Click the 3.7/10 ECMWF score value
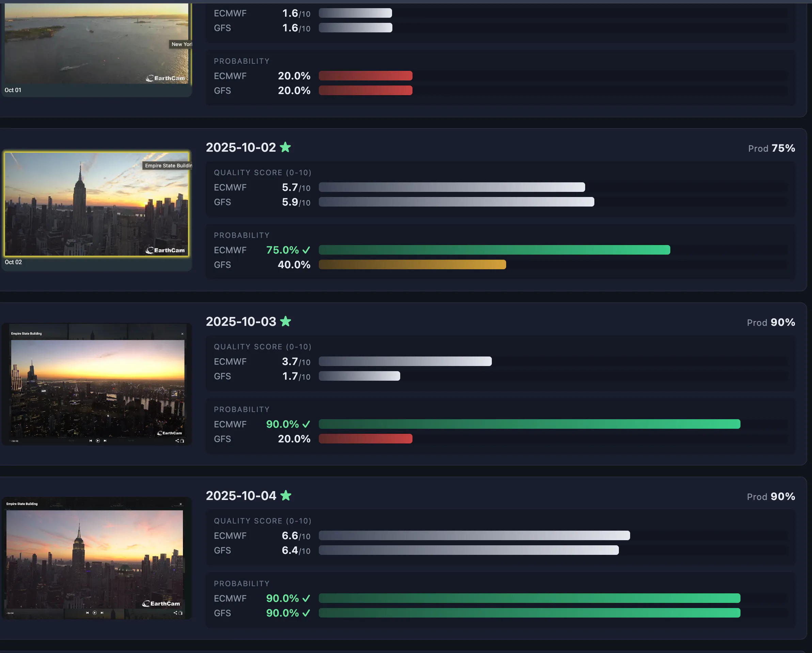 coord(296,361)
